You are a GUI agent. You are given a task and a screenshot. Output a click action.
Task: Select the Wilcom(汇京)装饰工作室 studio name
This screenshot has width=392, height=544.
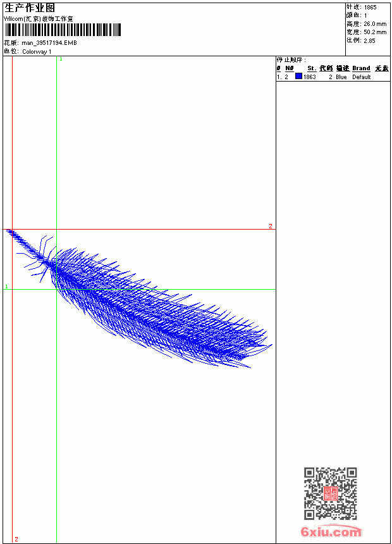[39, 19]
